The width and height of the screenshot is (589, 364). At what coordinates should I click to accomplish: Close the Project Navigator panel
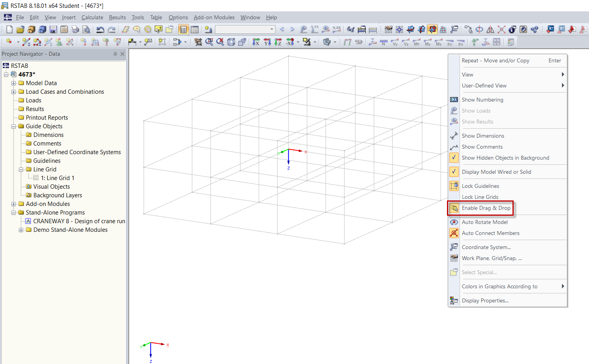click(122, 54)
